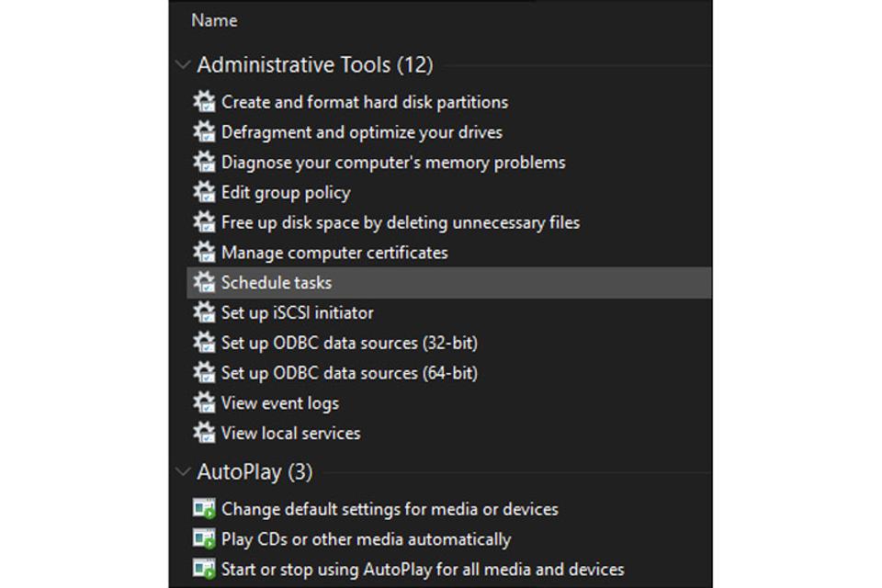This screenshot has width=882, height=588.
Task: Open Free up disk space by deleting unnecessary files
Action: tap(401, 222)
